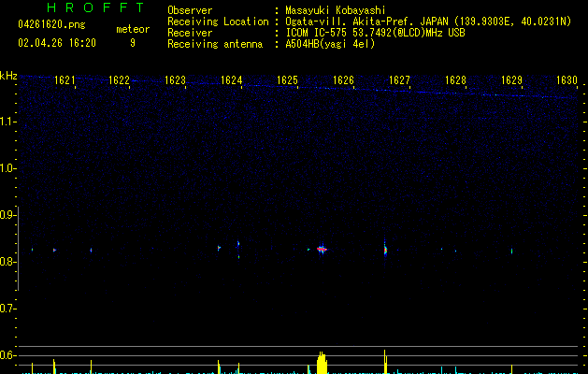588x374 pixels.
Task: Select the antenna value A504HB(yagi 4el)
Action: click(330, 44)
